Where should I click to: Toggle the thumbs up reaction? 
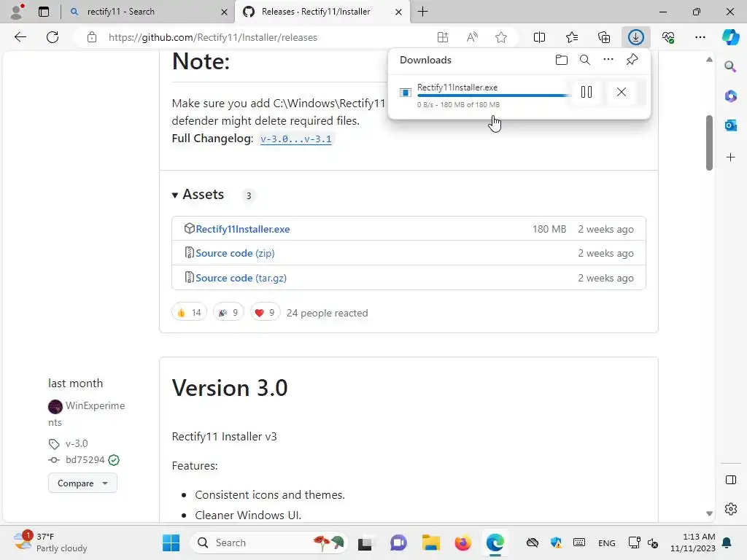point(189,312)
